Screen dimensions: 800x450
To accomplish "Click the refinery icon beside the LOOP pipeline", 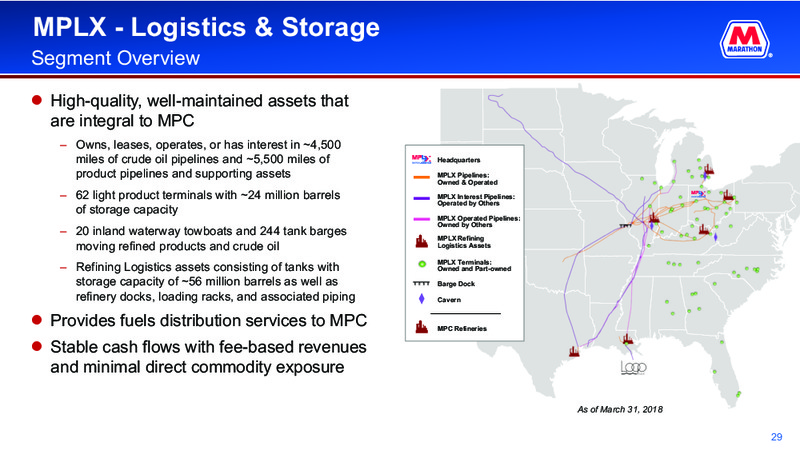I will click(628, 338).
